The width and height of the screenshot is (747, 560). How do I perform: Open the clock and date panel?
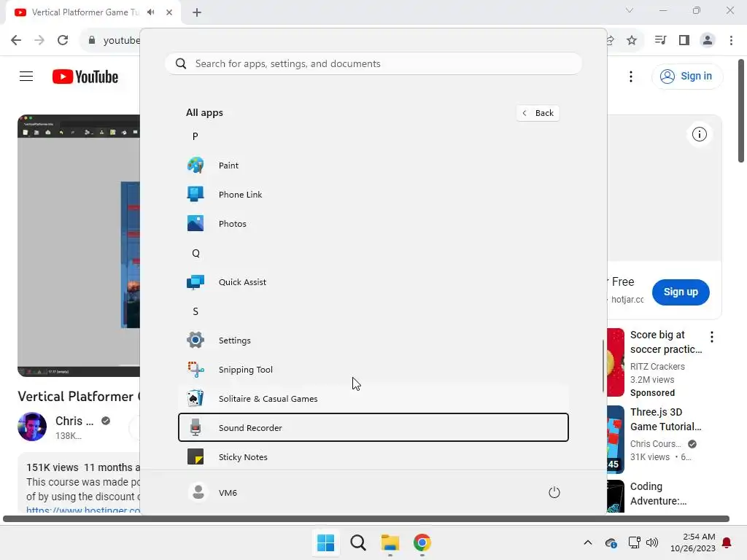coord(693,542)
